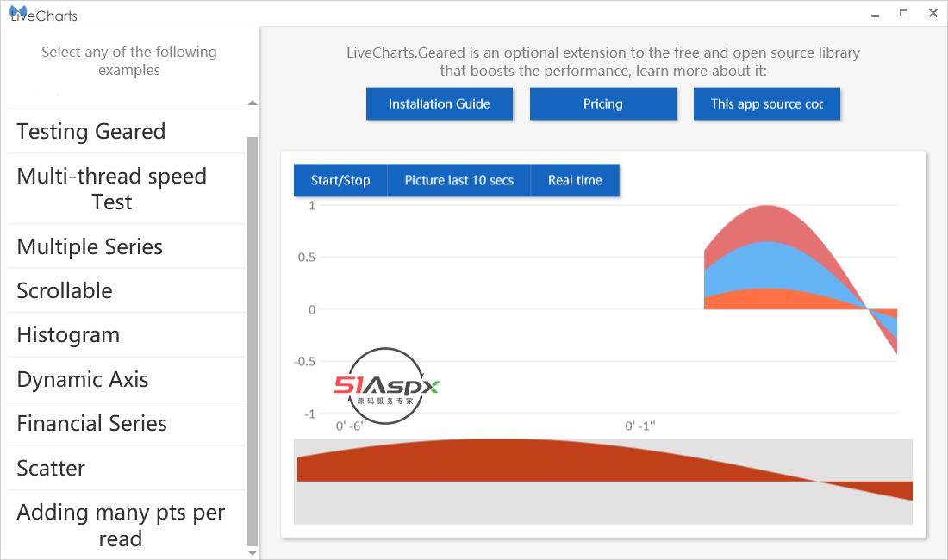
Task: Click Picture last 10 secs button
Action: tap(458, 180)
